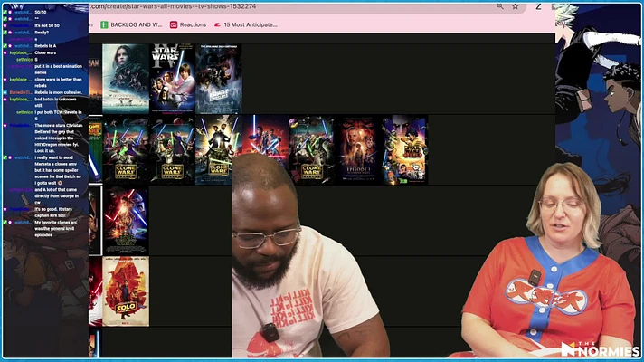
Task: Click the chat message "Really?"
Action: [42, 32]
